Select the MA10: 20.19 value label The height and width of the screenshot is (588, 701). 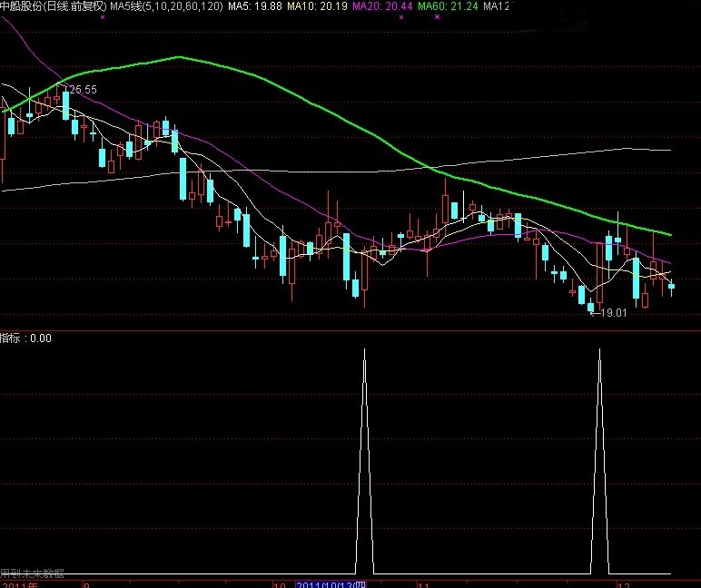[317, 6]
